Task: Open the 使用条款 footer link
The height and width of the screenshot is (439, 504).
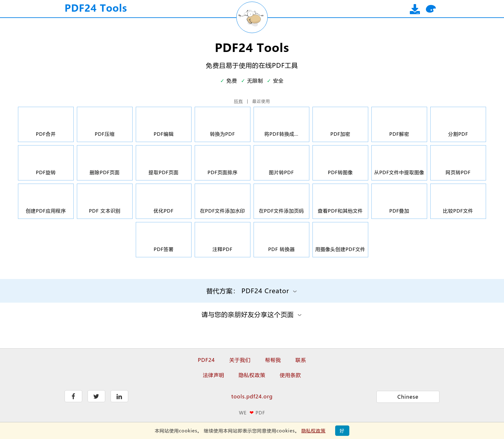Action: pyautogui.click(x=290, y=375)
